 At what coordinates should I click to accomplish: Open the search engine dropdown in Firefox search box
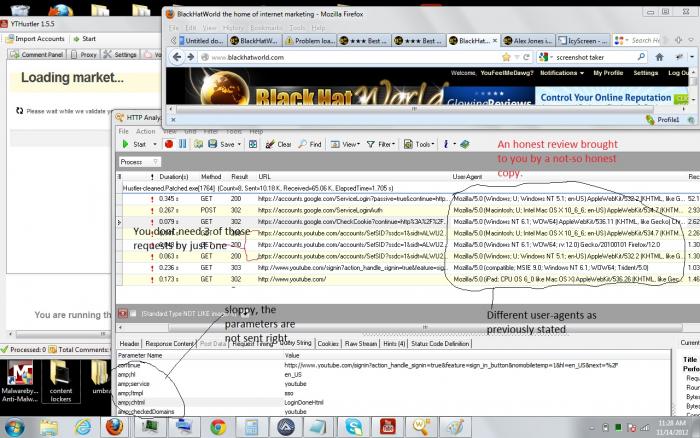click(546, 57)
